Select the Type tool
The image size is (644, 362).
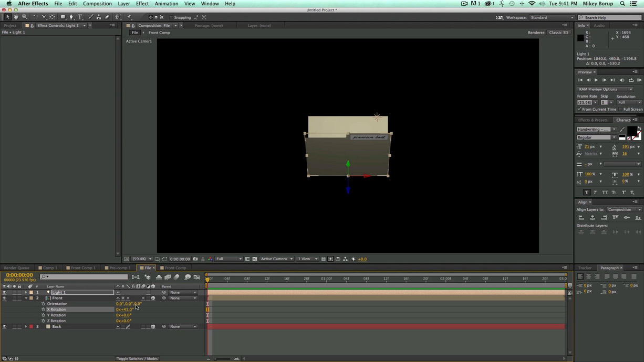(x=80, y=17)
